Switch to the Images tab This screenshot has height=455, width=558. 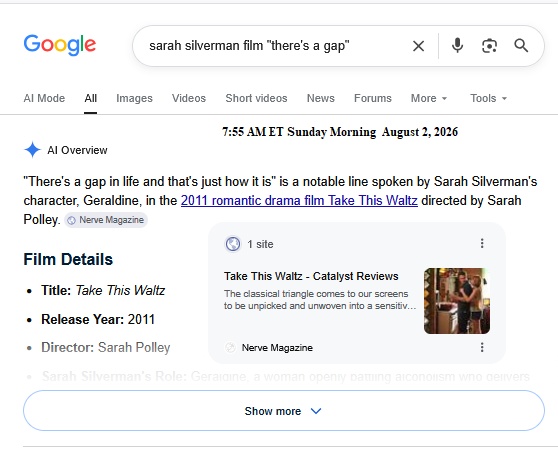[x=134, y=98]
